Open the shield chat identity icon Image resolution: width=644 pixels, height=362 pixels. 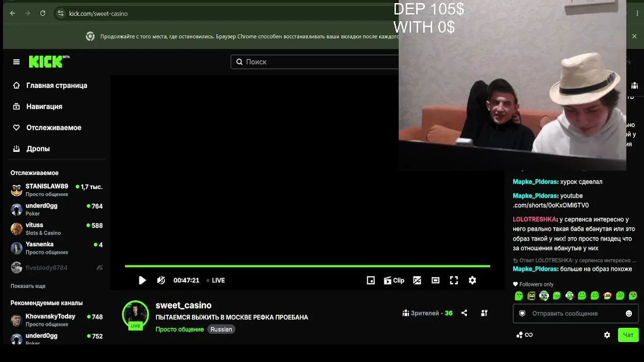(x=522, y=314)
